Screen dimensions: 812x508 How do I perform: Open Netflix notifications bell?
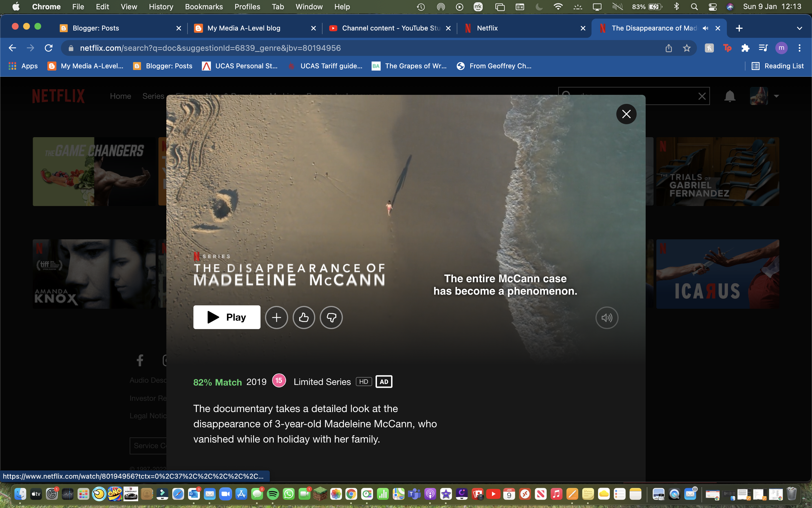click(729, 97)
